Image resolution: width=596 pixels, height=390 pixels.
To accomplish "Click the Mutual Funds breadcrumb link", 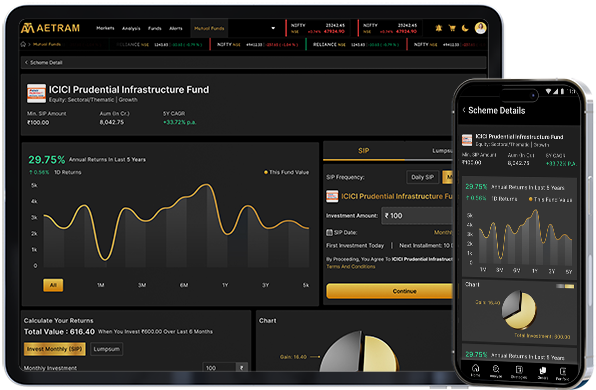I will coord(47,44).
